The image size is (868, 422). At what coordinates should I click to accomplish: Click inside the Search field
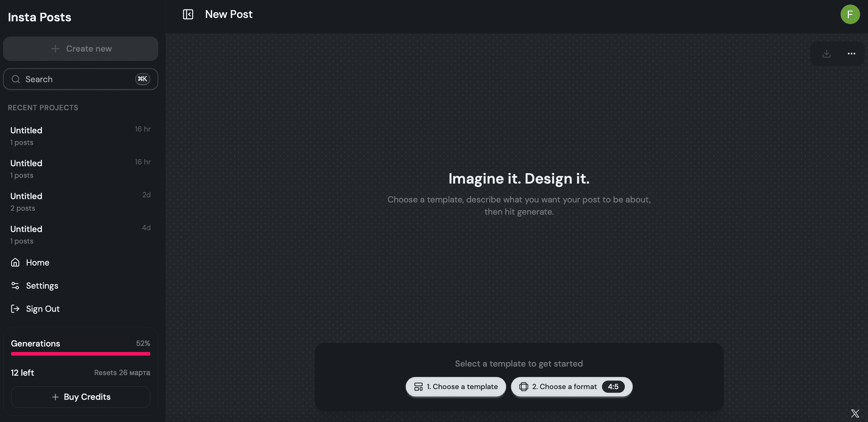(x=67, y=79)
